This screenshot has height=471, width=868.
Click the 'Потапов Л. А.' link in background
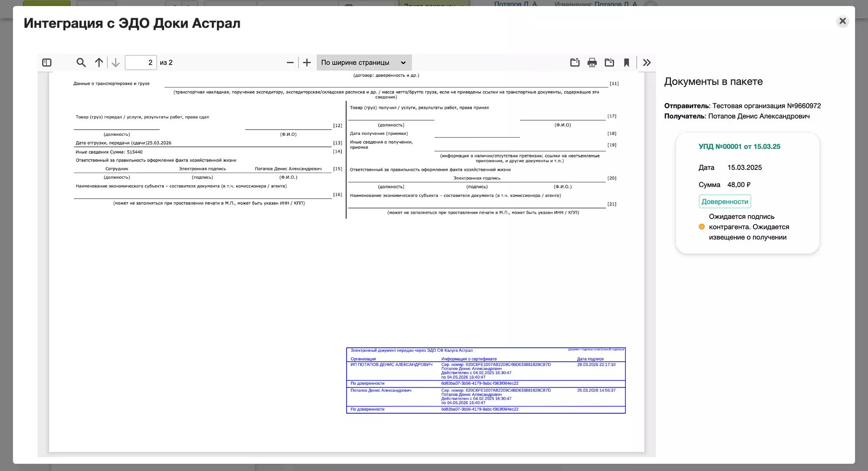pos(516,3)
